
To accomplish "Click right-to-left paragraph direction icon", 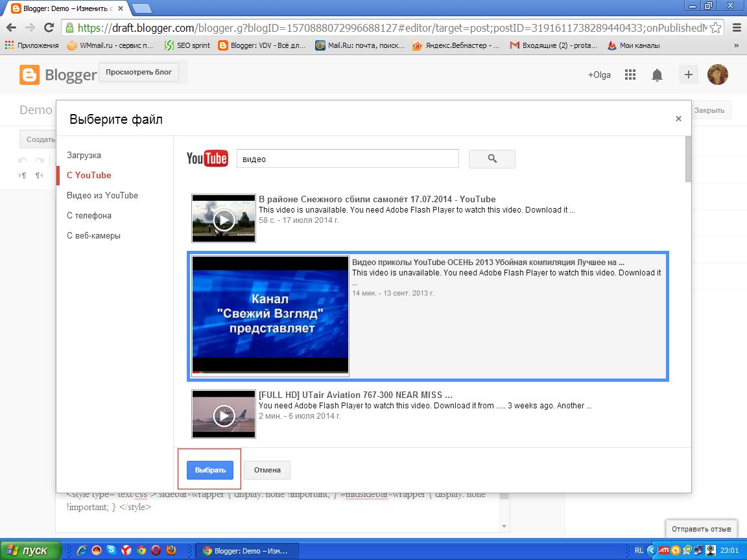I will pos(39,176).
